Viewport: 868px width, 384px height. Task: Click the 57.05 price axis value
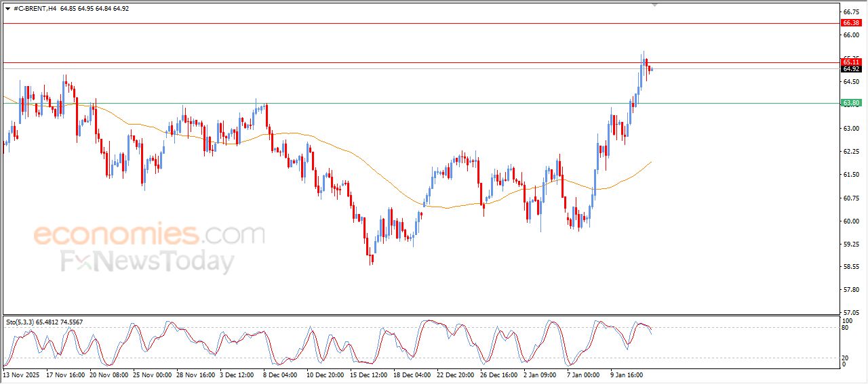coord(851,313)
